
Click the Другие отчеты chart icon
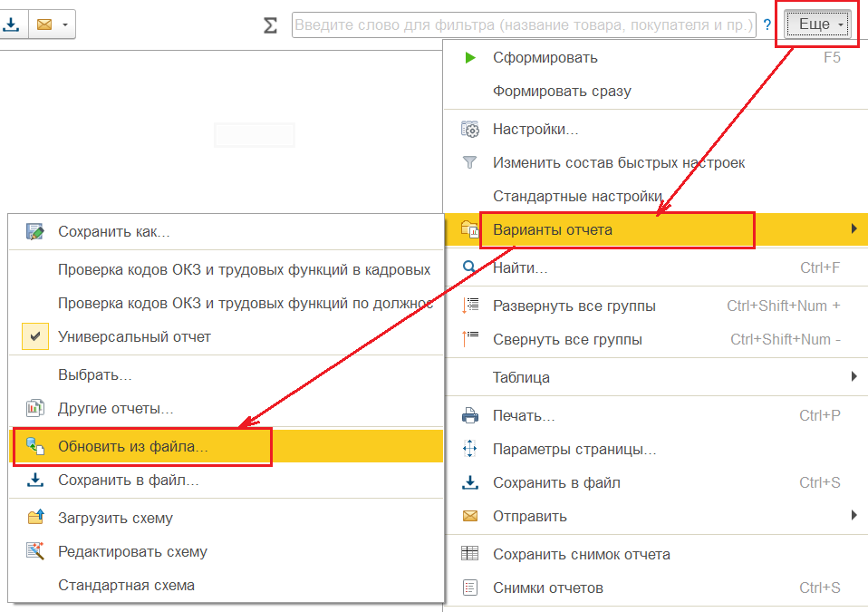click(x=35, y=409)
